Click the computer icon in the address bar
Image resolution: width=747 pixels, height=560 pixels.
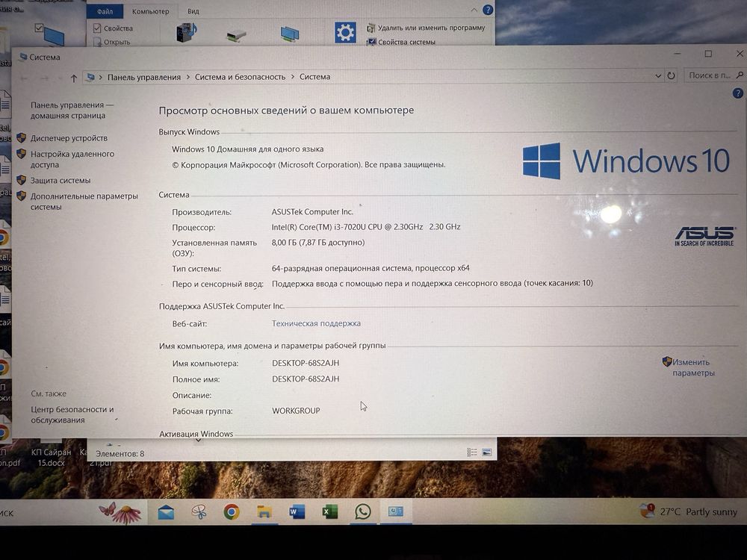[x=90, y=77]
